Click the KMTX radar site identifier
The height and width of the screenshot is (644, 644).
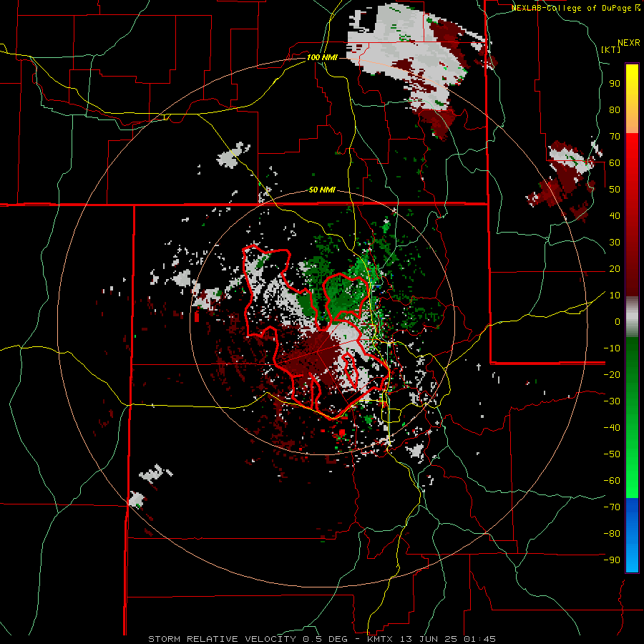380,639
